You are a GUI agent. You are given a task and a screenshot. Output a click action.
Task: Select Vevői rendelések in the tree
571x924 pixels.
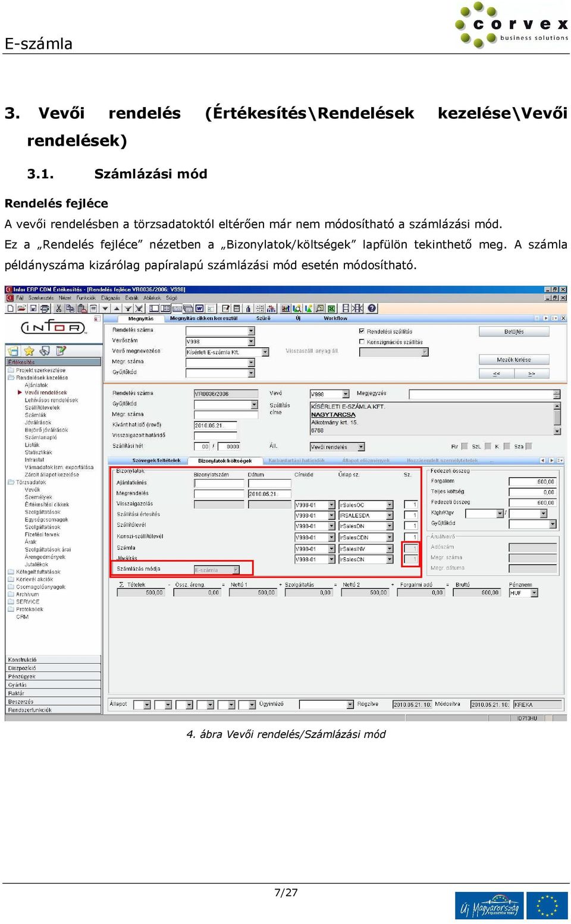point(46,392)
